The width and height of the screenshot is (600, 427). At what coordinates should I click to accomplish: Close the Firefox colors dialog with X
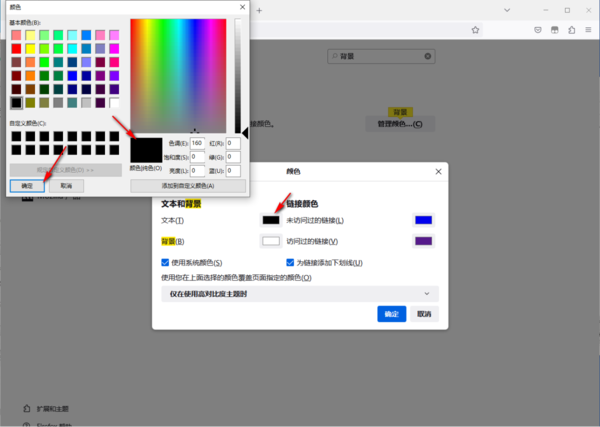coord(438,171)
